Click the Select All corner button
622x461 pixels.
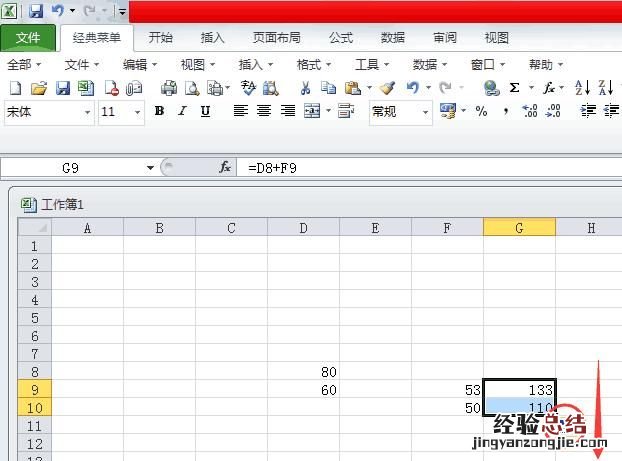pyautogui.click(x=35, y=228)
